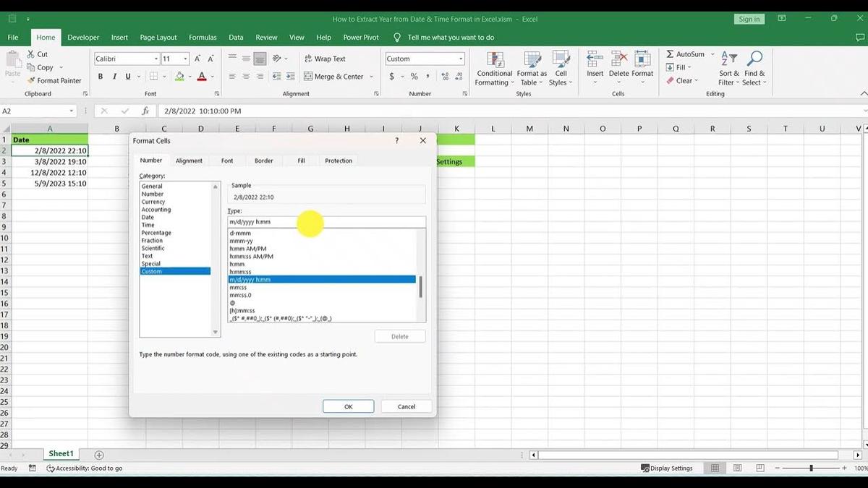Image resolution: width=868 pixels, height=488 pixels.
Task: Open the Sort & Filter menu
Action: click(x=728, y=69)
